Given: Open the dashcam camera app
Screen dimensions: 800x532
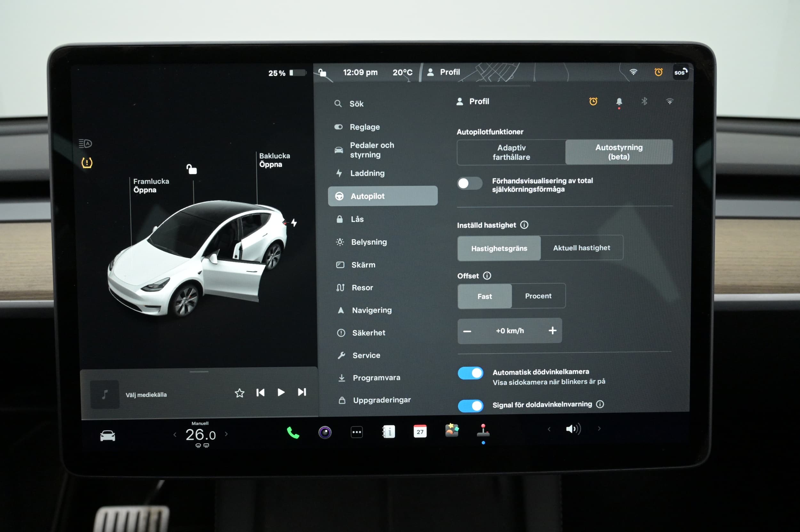Looking at the screenshot, I should pos(325,432).
